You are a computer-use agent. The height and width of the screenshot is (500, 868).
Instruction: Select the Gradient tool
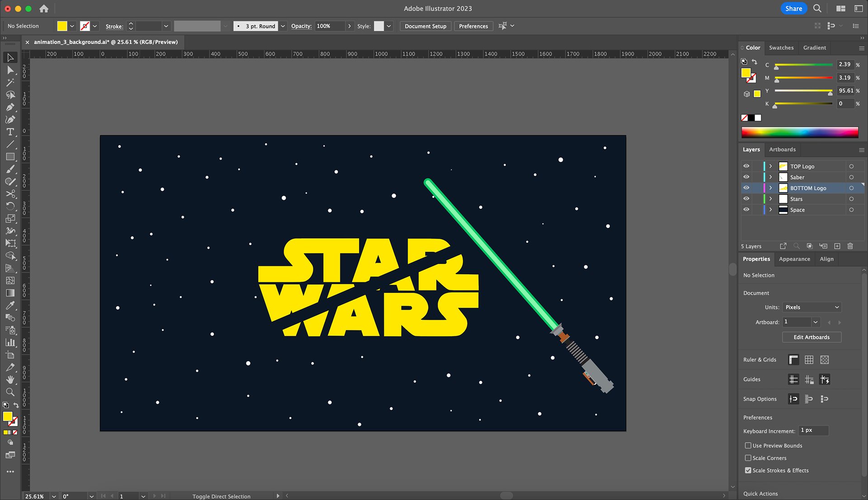pos(10,293)
